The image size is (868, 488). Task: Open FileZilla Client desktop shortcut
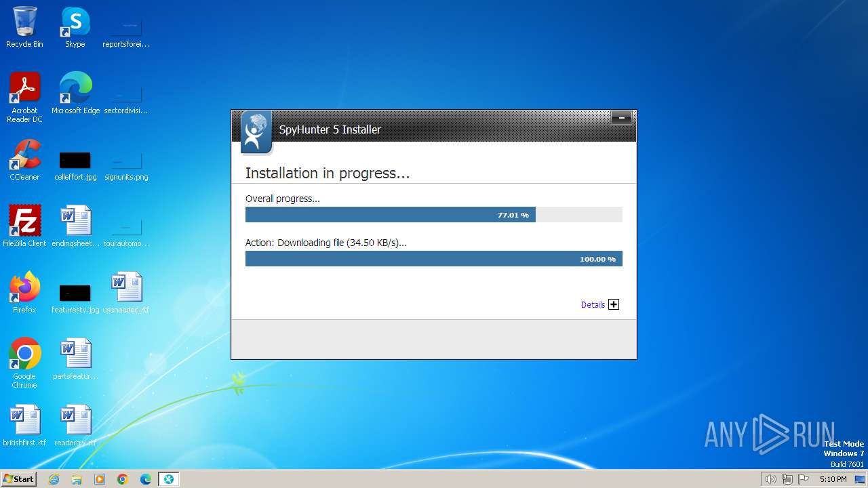(24, 226)
